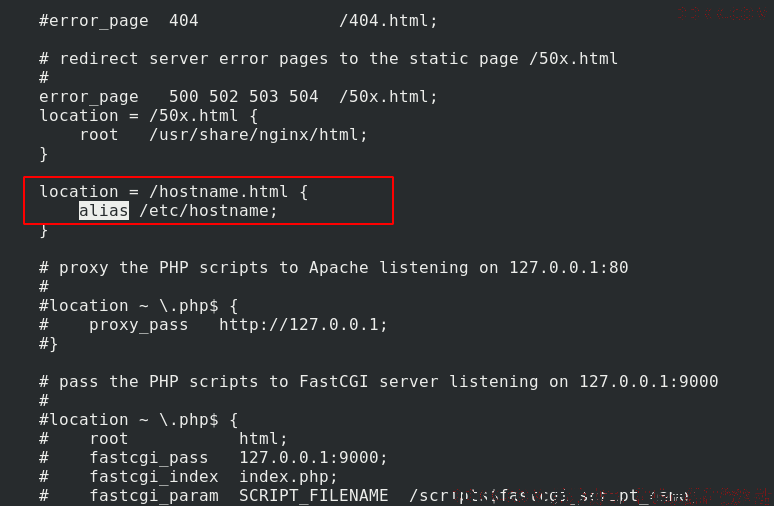Click the /404.html; text

point(388,21)
